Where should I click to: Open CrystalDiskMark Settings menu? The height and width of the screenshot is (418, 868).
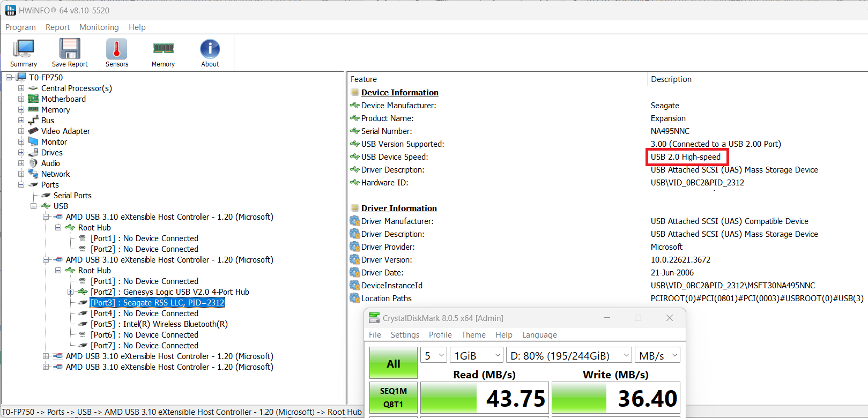405,335
